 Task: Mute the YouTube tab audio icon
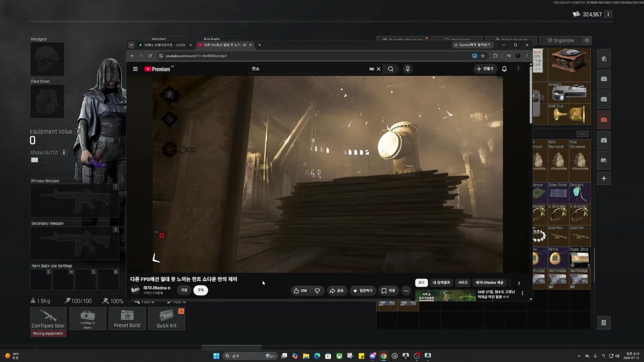pyautogui.click(x=245, y=45)
